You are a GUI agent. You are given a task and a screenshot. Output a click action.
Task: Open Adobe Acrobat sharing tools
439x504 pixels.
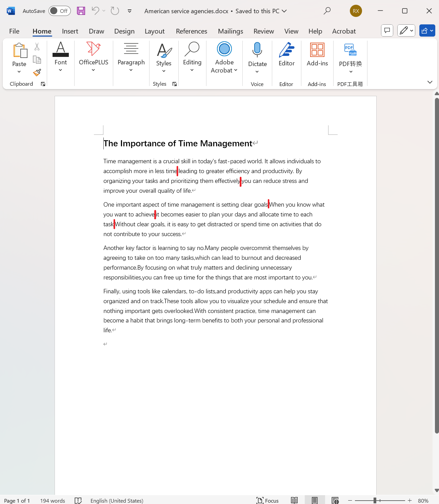pyautogui.click(x=224, y=57)
